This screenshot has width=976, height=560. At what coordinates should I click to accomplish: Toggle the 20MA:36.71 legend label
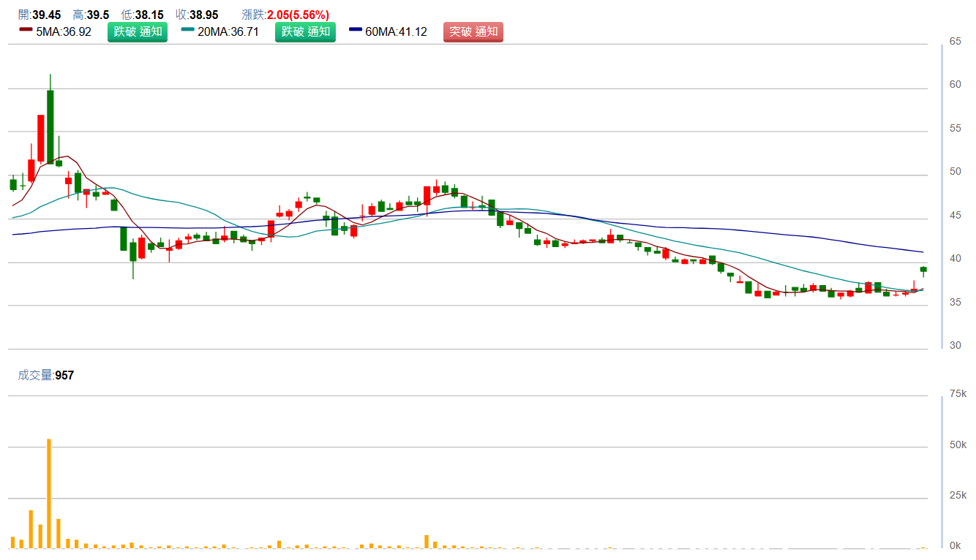228,32
